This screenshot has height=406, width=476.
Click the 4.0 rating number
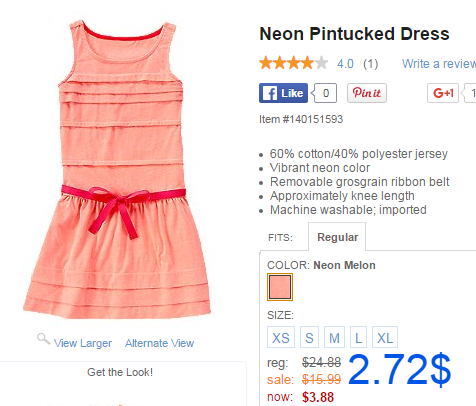[x=345, y=64]
